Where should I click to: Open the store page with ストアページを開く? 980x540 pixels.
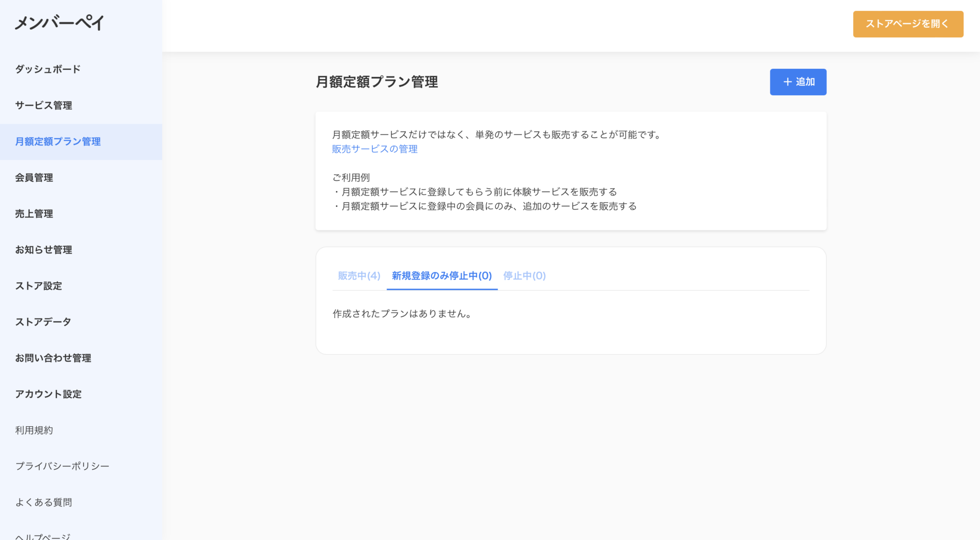[908, 24]
